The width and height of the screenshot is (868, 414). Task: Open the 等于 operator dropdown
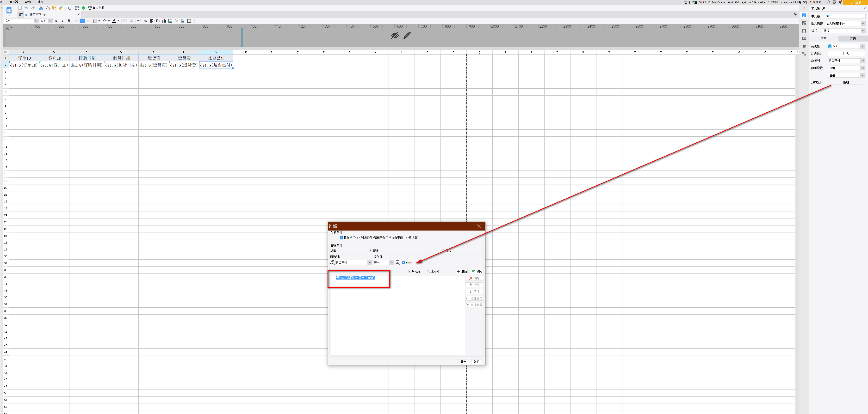click(391, 262)
